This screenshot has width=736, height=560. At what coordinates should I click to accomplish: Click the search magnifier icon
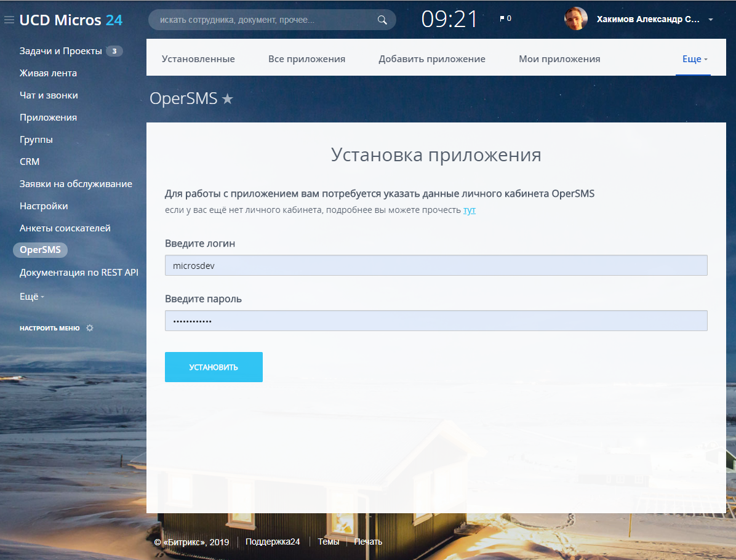click(x=382, y=20)
